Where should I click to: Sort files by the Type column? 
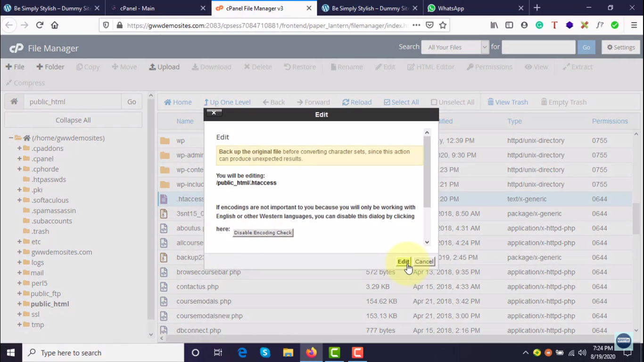pyautogui.click(x=514, y=121)
